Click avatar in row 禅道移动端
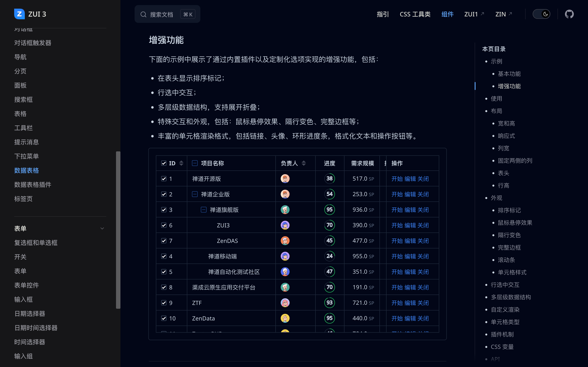 285,256
